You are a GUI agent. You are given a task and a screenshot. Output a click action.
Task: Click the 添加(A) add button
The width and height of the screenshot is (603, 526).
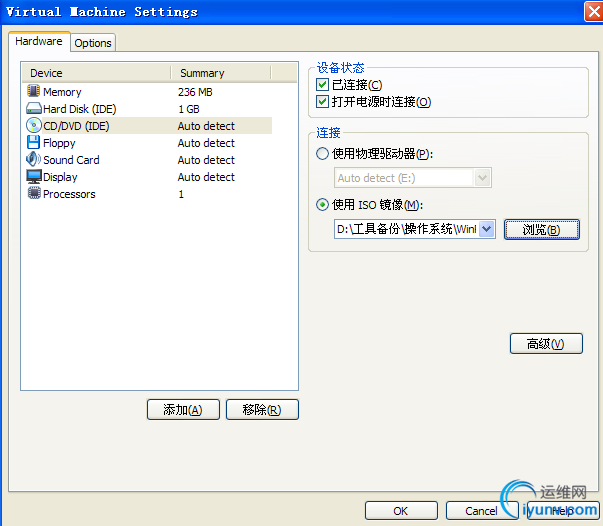click(x=183, y=409)
